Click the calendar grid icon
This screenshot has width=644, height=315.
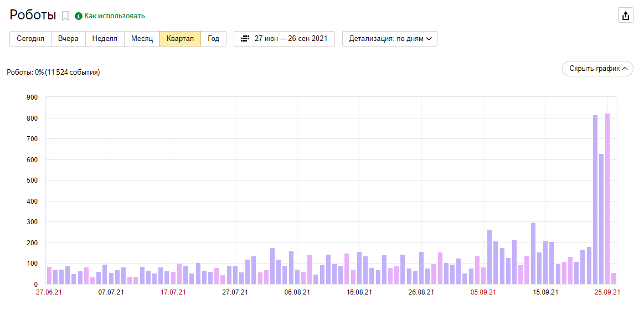pyautogui.click(x=245, y=39)
